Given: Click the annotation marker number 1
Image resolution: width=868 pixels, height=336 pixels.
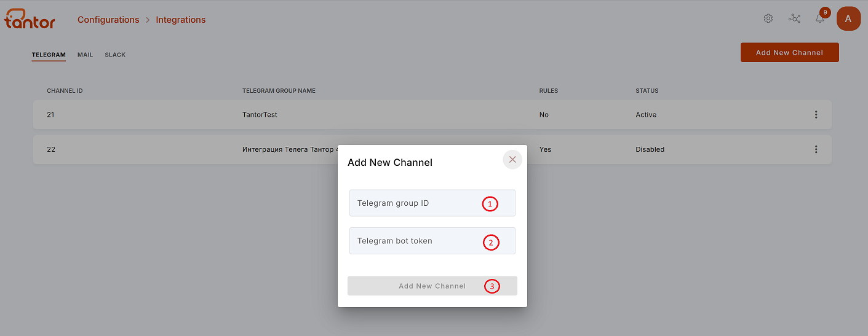Looking at the screenshot, I should pyautogui.click(x=490, y=204).
